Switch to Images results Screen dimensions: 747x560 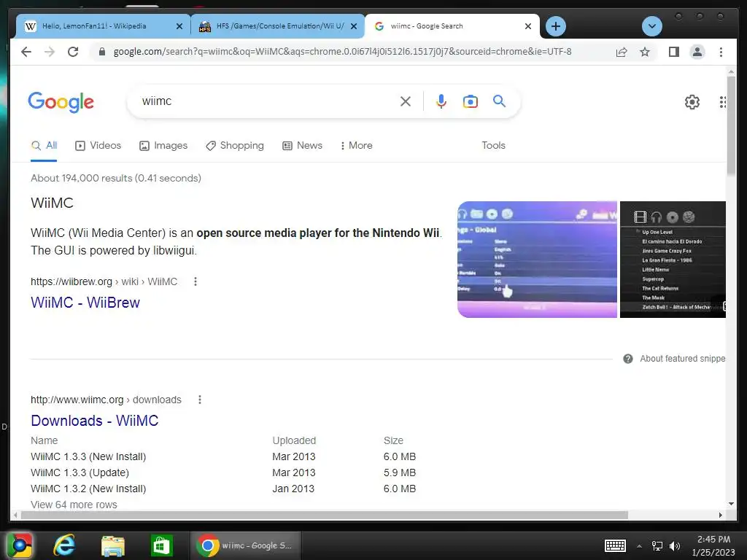[163, 146]
